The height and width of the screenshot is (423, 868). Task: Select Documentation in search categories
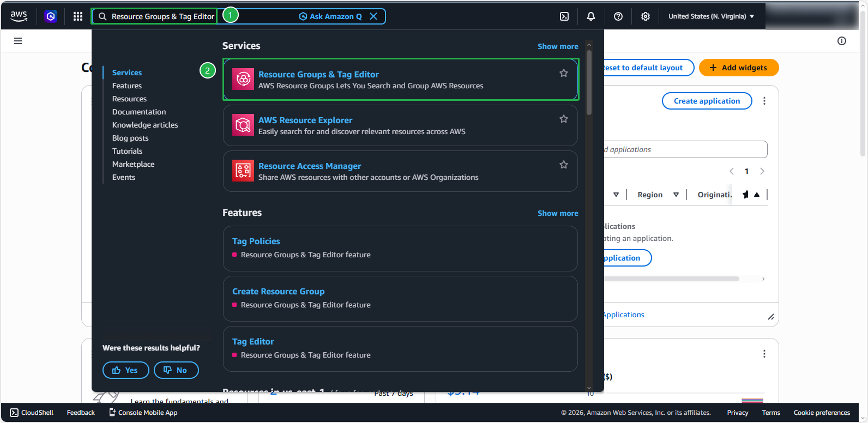139,112
